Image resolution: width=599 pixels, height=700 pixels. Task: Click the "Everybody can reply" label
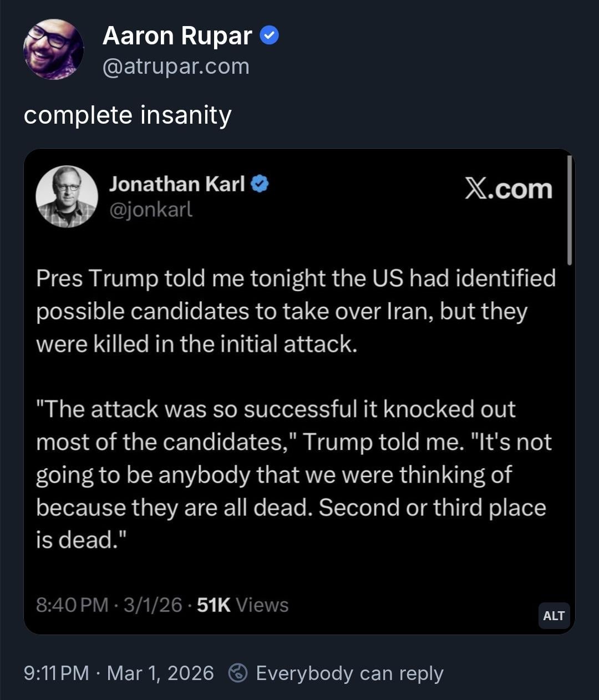click(349, 673)
